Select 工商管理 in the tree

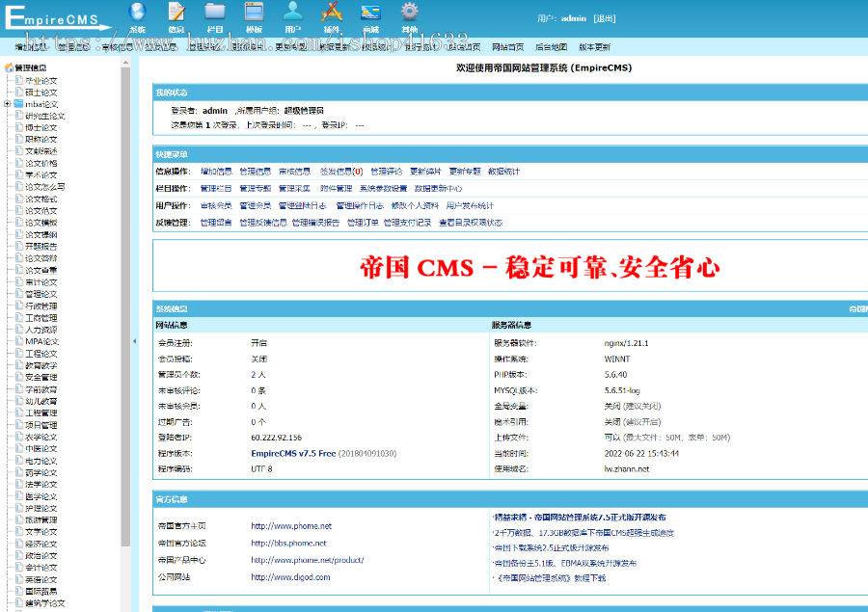pos(41,318)
